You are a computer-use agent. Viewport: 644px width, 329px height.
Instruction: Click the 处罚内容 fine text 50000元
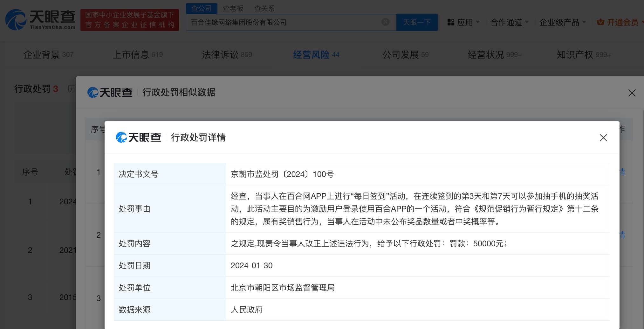pos(488,243)
